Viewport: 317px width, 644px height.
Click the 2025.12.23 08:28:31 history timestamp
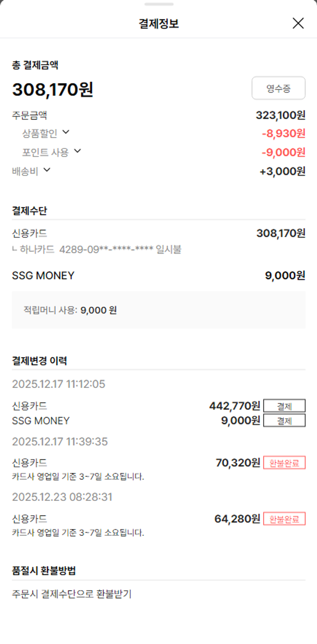62,497
